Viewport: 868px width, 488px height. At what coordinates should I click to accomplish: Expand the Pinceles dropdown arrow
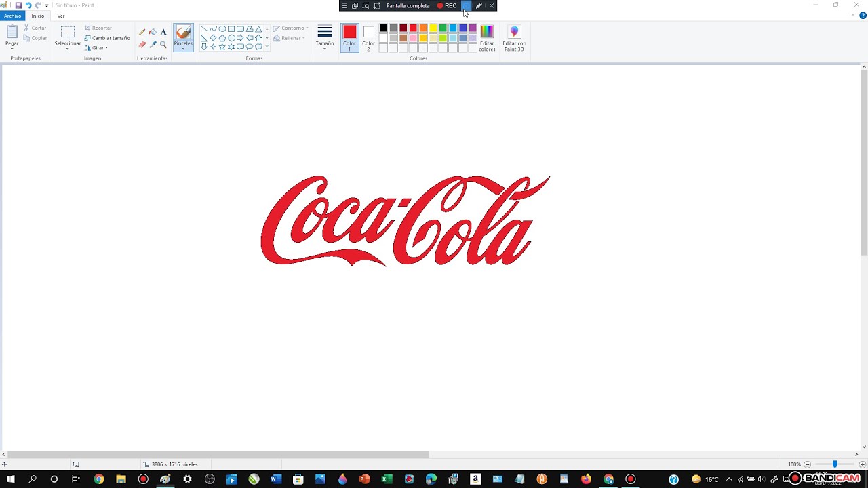tap(183, 49)
